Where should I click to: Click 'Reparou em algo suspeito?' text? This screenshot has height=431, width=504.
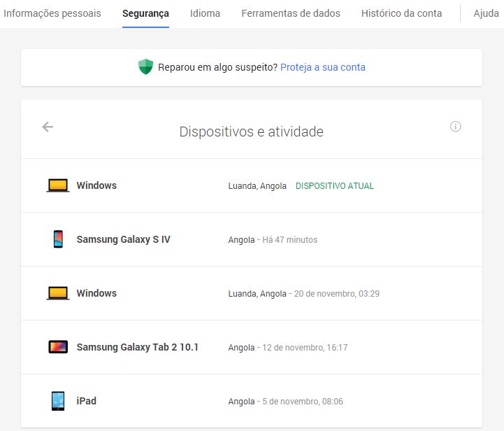click(x=217, y=67)
